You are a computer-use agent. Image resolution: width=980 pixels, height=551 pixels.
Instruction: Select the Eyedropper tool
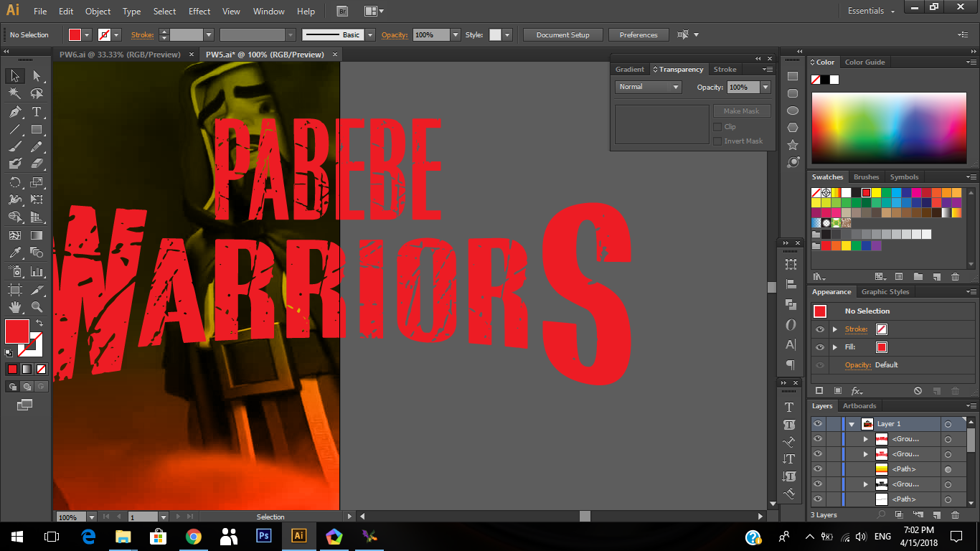click(14, 253)
